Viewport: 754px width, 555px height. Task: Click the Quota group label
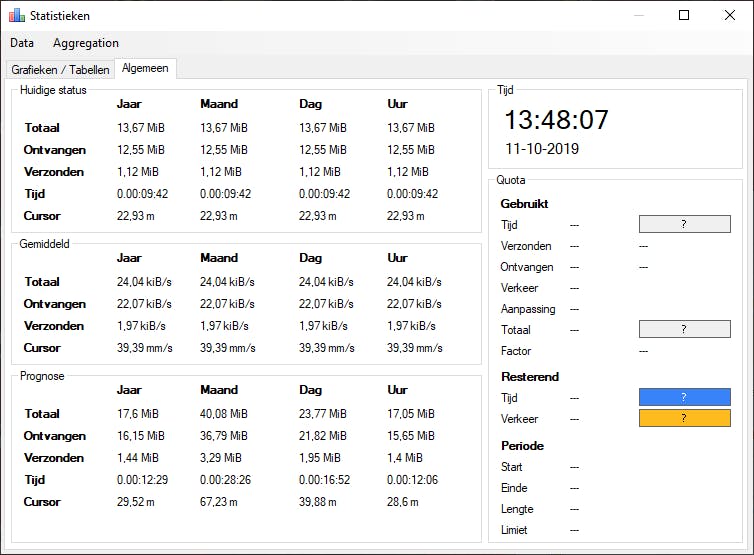click(511, 180)
